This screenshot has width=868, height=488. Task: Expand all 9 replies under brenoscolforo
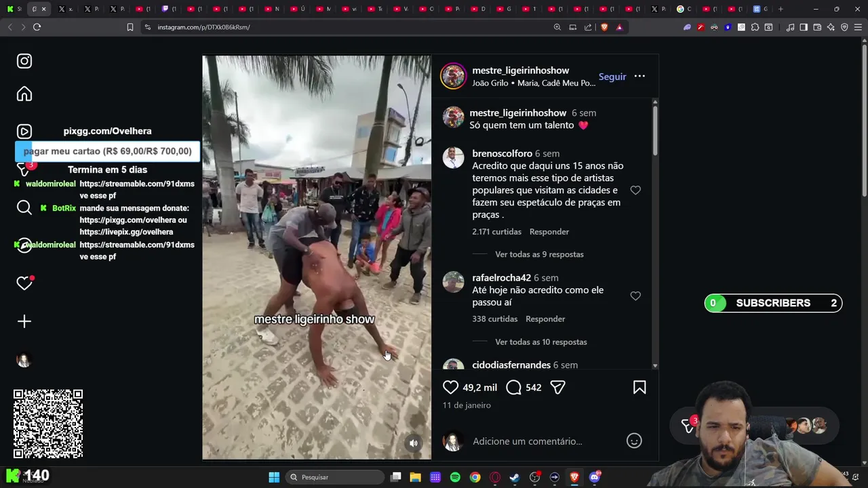coord(539,254)
